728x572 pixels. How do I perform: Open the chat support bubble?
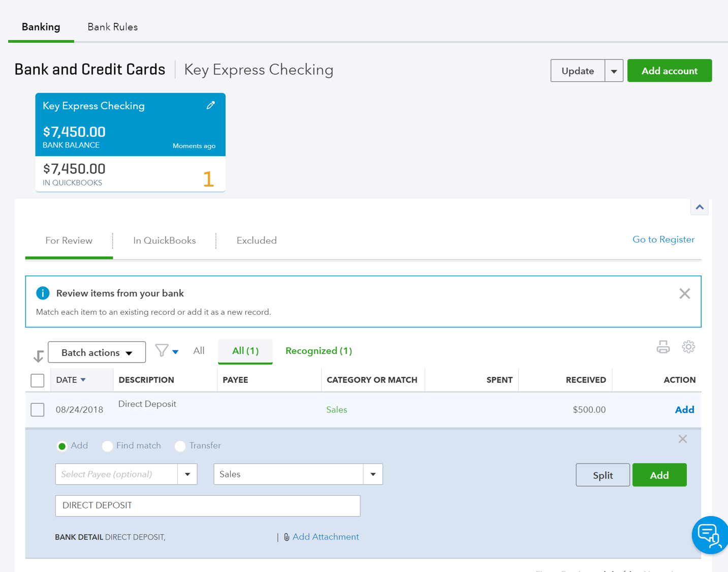[x=709, y=535]
